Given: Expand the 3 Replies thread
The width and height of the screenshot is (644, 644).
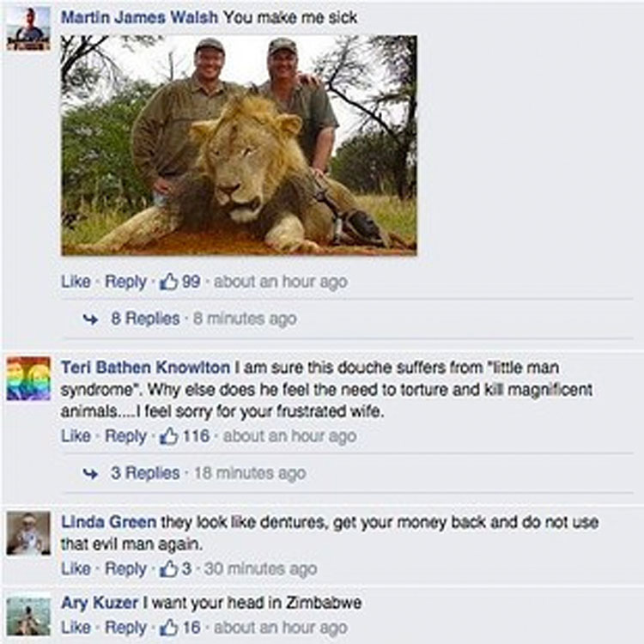Looking at the screenshot, I should (x=145, y=473).
